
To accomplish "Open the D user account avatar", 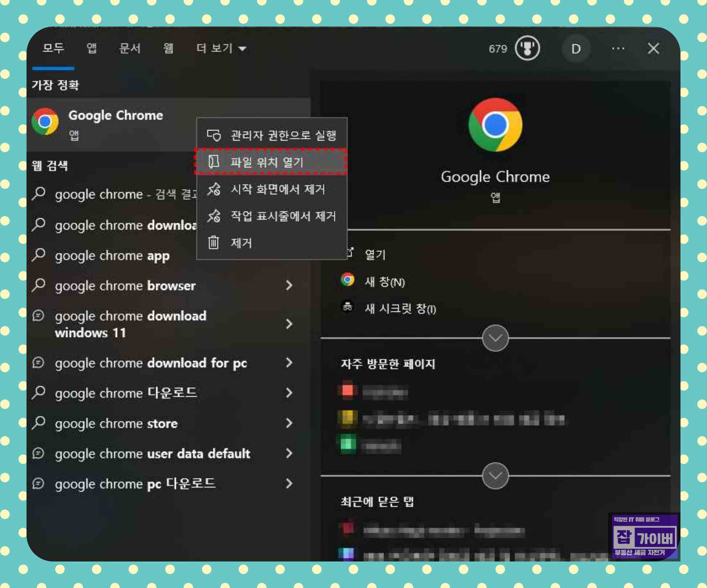I will [x=575, y=49].
